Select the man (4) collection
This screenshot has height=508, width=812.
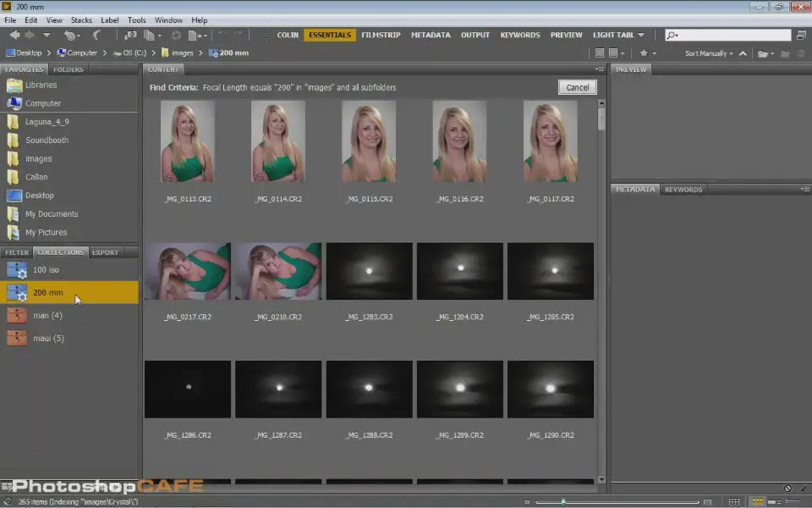(69, 315)
